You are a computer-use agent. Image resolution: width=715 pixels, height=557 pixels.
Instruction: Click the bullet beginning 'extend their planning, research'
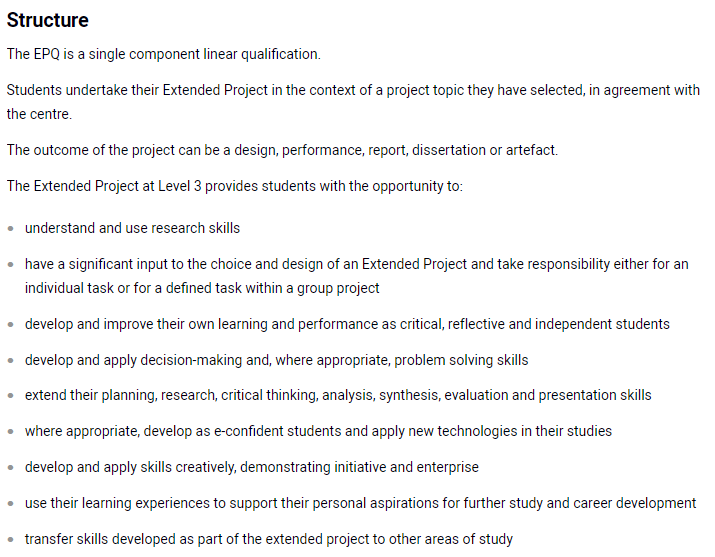[338, 395]
